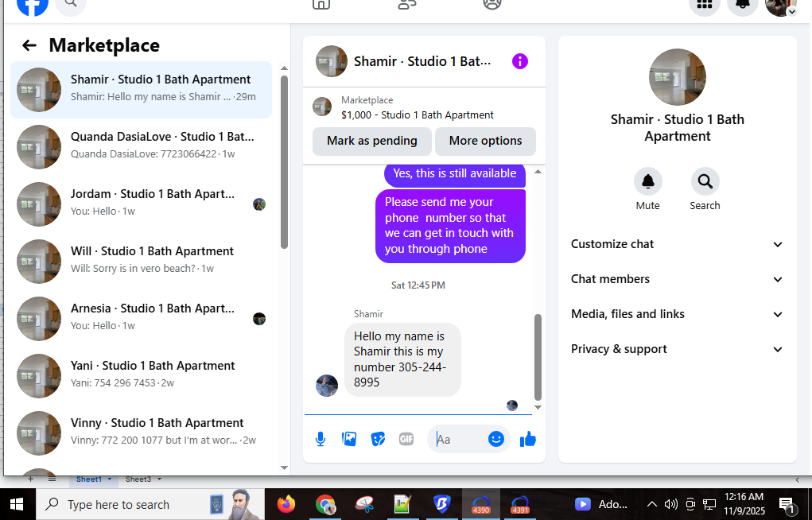Click the chat messages scrollbar thumb

pos(538,357)
